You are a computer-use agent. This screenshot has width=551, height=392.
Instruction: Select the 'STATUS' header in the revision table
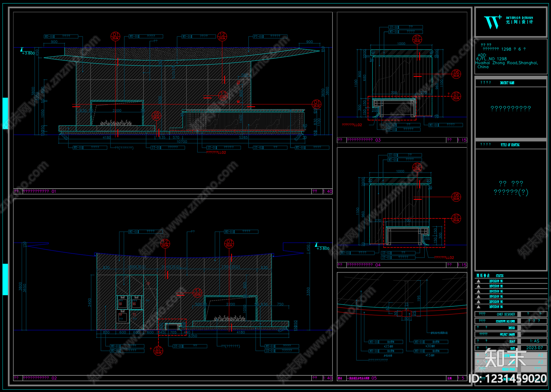[x=500, y=276]
